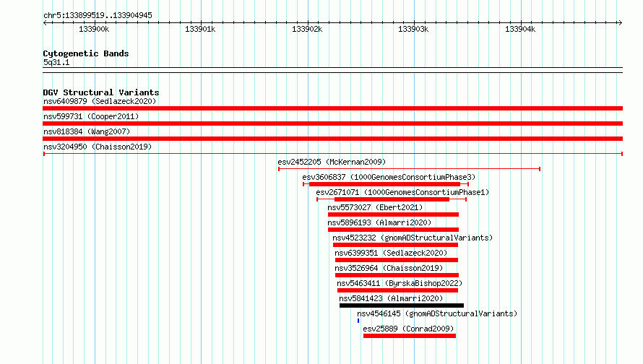
Task: Click the 5q31.1 cytogenetic band label
Action: coord(56,62)
